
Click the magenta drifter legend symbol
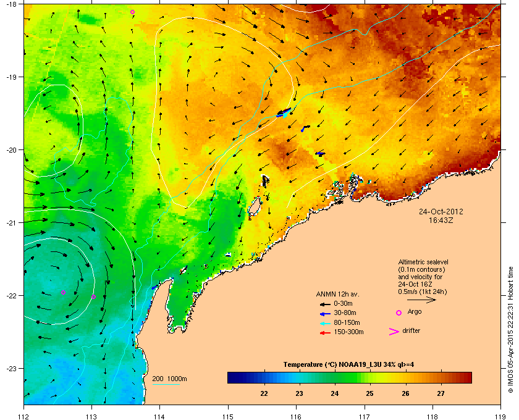(x=394, y=332)
